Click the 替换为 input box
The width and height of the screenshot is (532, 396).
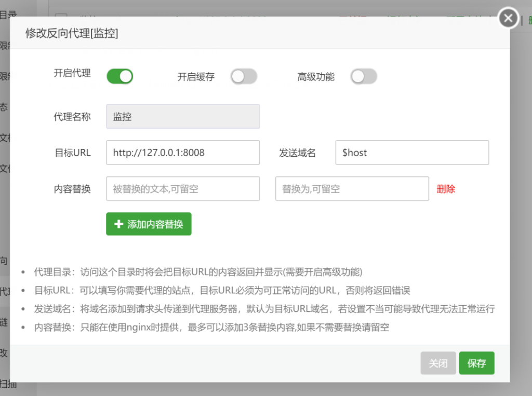point(352,189)
